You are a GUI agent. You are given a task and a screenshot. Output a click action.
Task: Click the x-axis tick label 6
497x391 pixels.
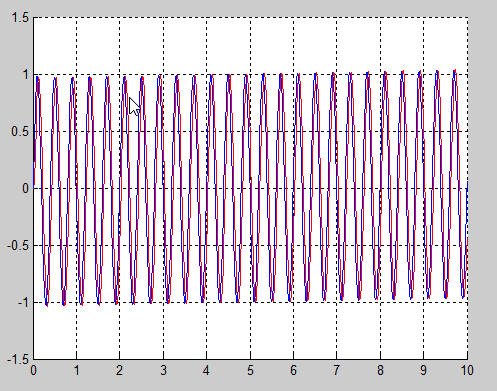coord(293,370)
